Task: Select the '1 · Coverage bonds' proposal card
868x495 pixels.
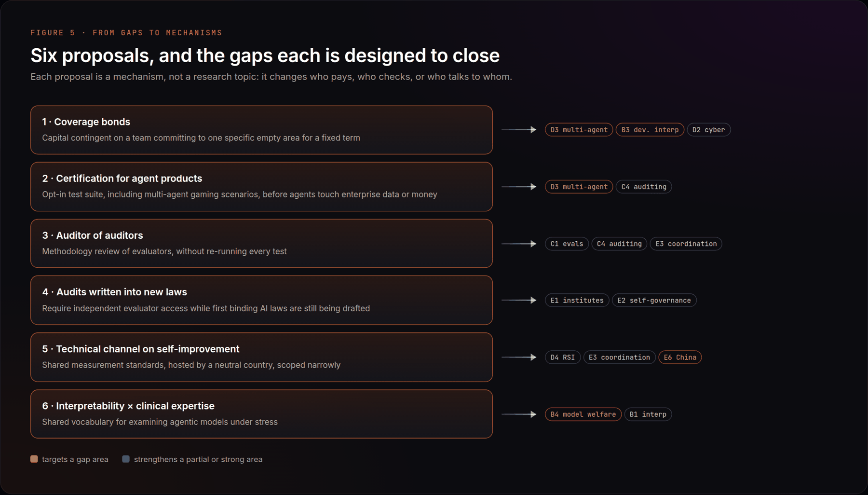Action: (x=261, y=130)
